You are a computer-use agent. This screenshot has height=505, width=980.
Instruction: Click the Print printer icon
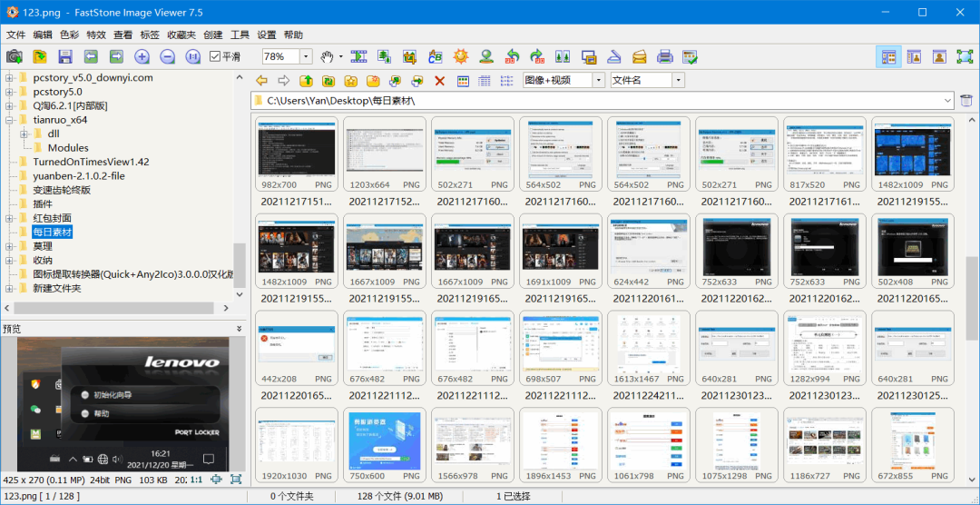pyautogui.click(x=665, y=57)
